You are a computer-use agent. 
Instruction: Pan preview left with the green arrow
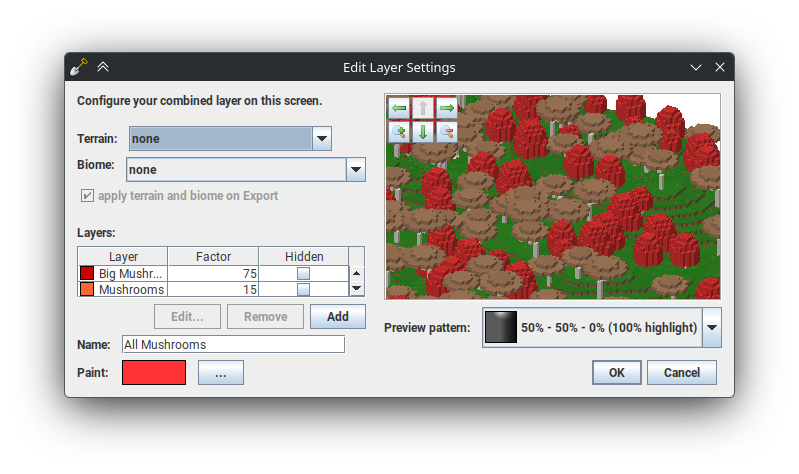tap(399, 108)
